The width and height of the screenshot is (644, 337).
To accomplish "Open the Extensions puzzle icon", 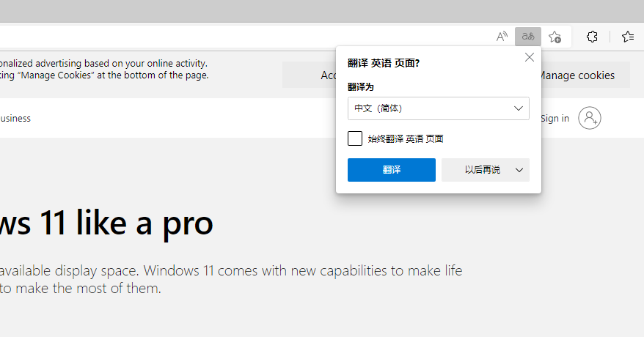I will [x=593, y=37].
